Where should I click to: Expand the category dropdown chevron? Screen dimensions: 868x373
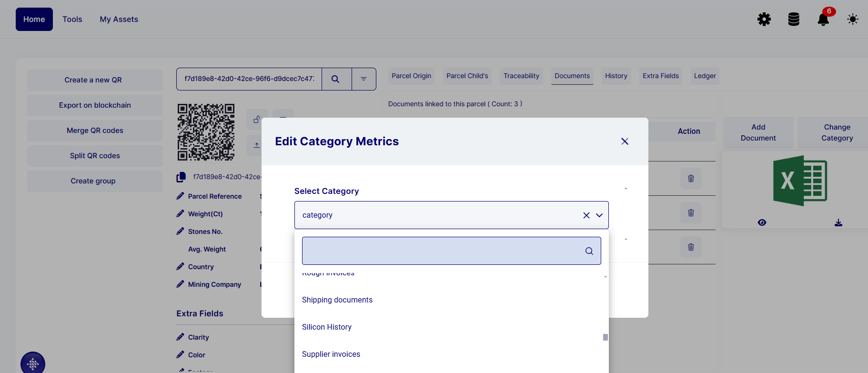(599, 215)
